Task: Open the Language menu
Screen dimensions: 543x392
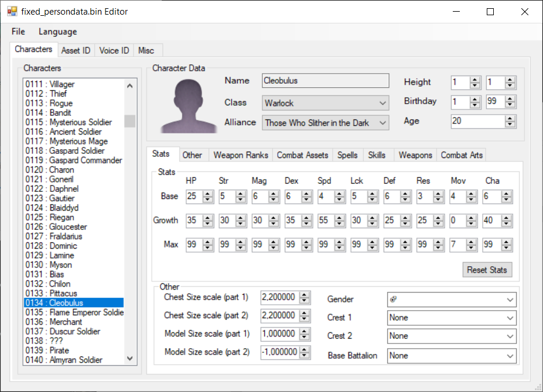Action: pos(57,32)
